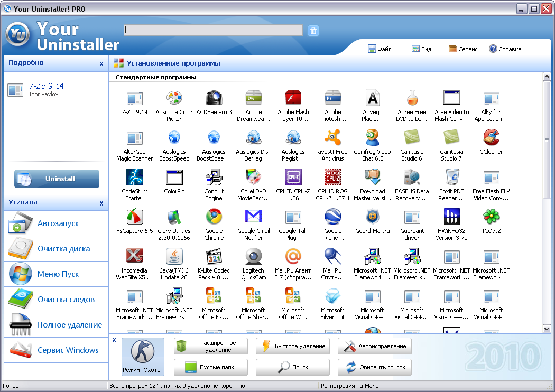
Task: Open the Сервис menu
Action: pos(463,49)
